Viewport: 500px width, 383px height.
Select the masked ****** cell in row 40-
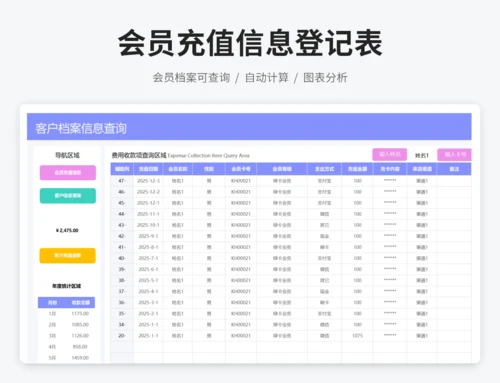click(390, 258)
